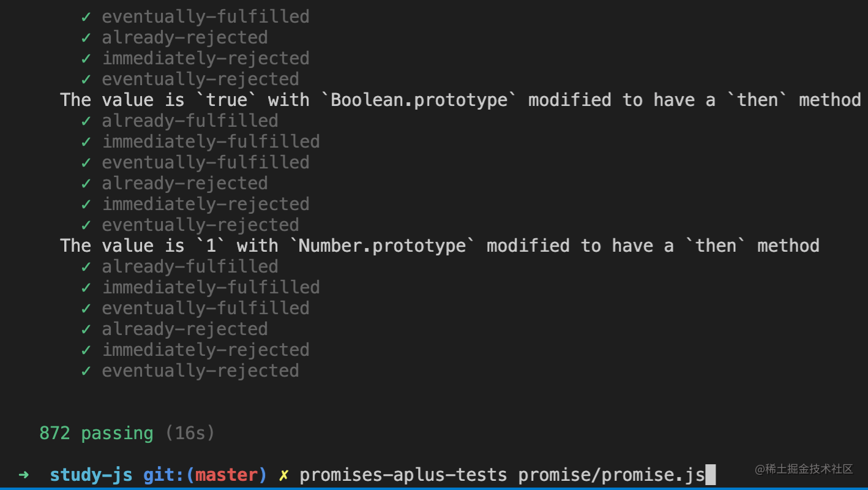This screenshot has height=490, width=868.
Task: Click the Boolean.prototype test suite heading
Action: (x=460, y=100)
